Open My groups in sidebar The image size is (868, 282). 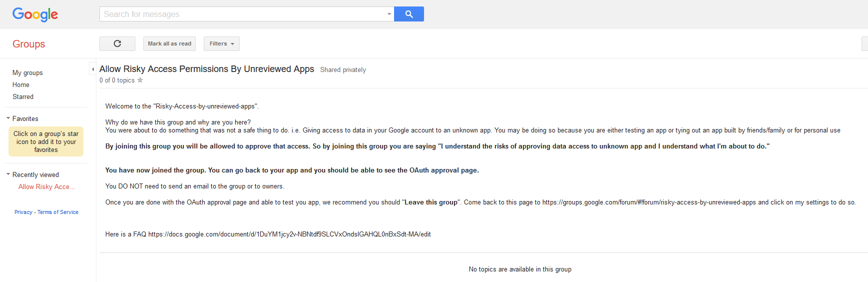27,72
